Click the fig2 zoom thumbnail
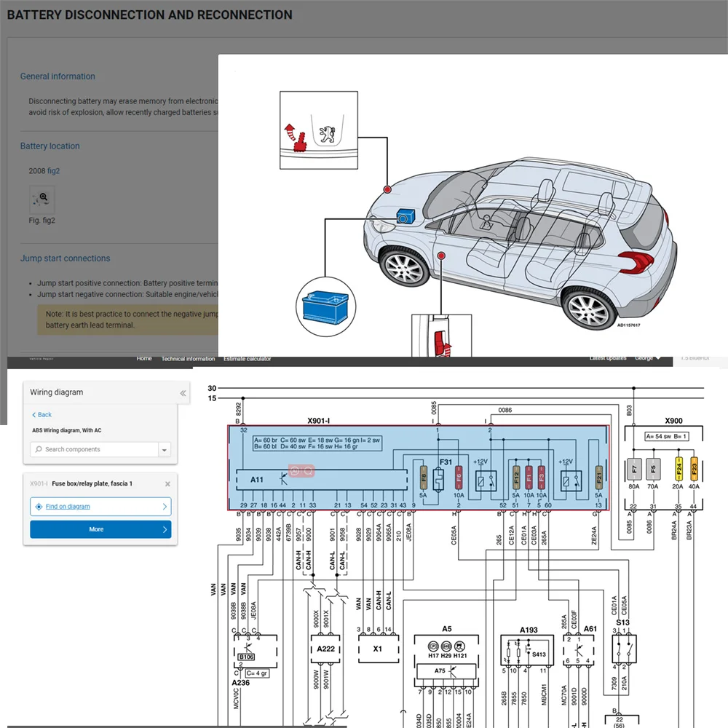Viewport: 728px width, 728px height. 42,199
